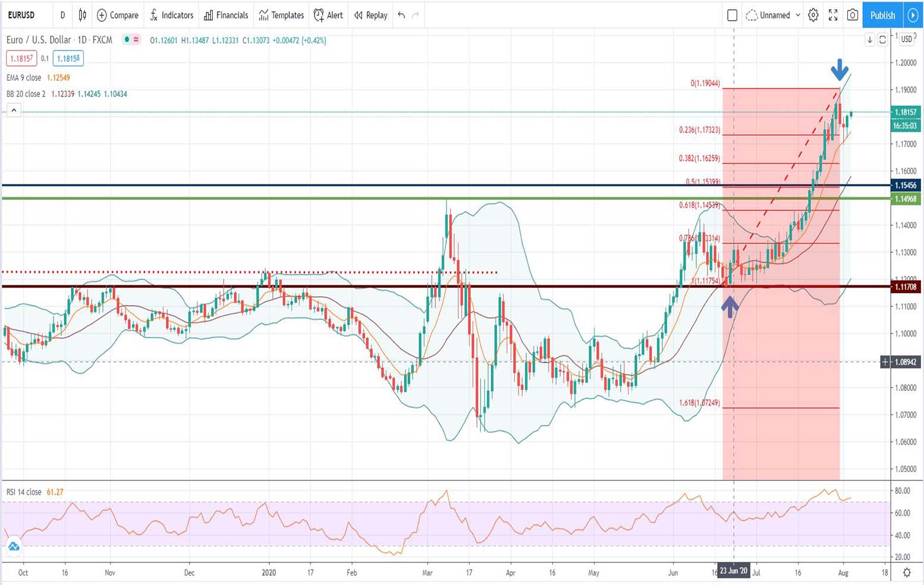Viewport: 924px width, 585px height.
Task: Open chart settings via the gear icon
Action: pyautogui.click(x=813, y=15)
